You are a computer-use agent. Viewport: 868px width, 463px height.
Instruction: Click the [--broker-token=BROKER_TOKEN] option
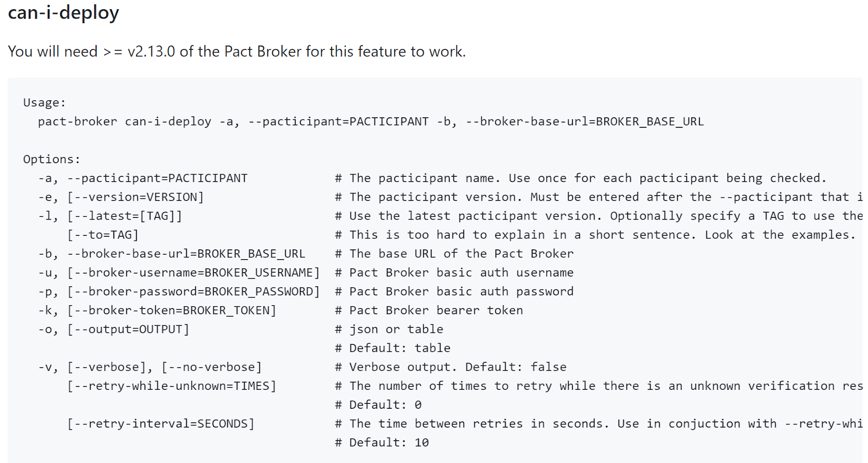tap(171, 311)
